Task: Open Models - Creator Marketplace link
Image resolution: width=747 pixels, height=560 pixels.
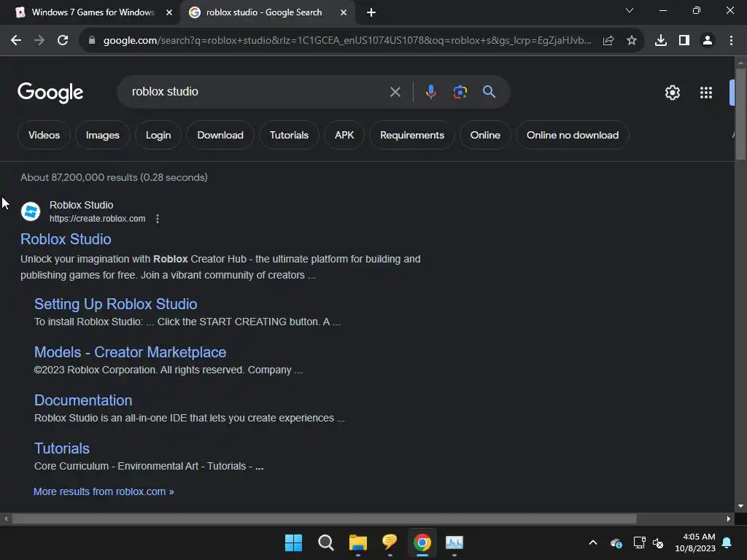Action: coord(130,352)
